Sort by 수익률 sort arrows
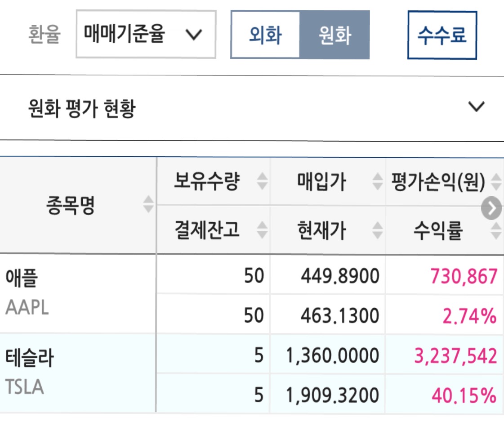504x445 pixels. [x=496, y=231]
